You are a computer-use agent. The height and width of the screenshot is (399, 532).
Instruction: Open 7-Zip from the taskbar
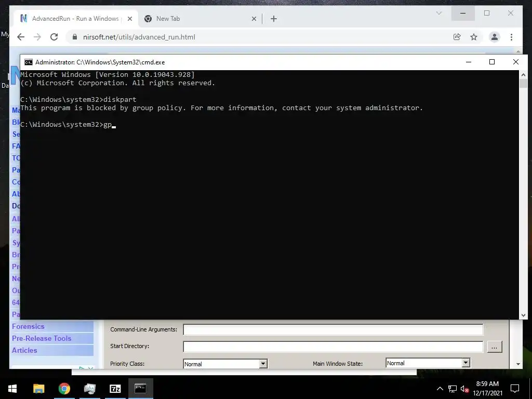point(115,389)
